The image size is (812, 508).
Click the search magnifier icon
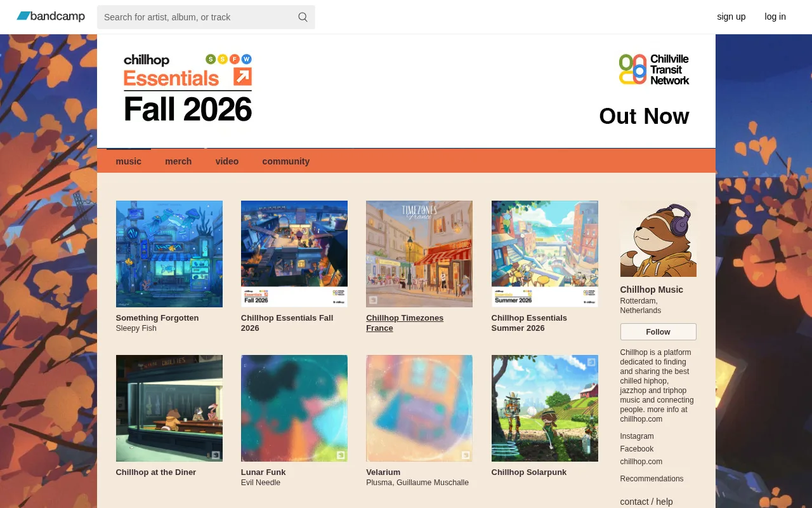click(x=303, y=17)
